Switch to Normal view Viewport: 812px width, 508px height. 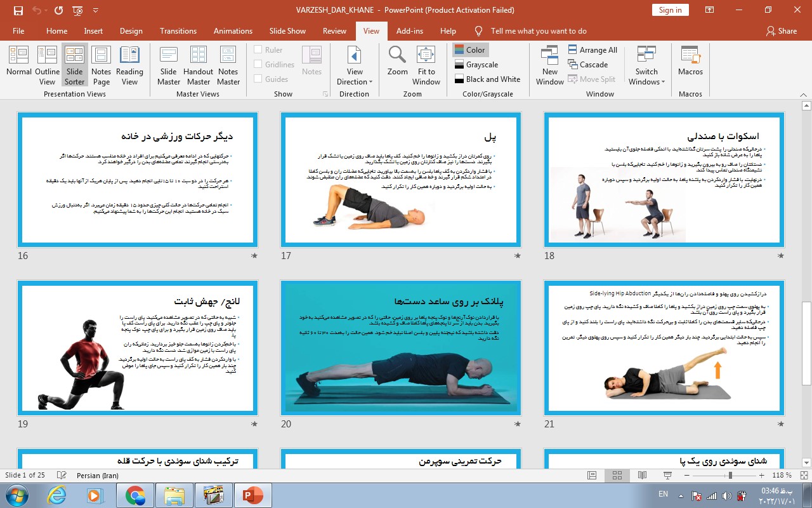(x=19, y=63)
